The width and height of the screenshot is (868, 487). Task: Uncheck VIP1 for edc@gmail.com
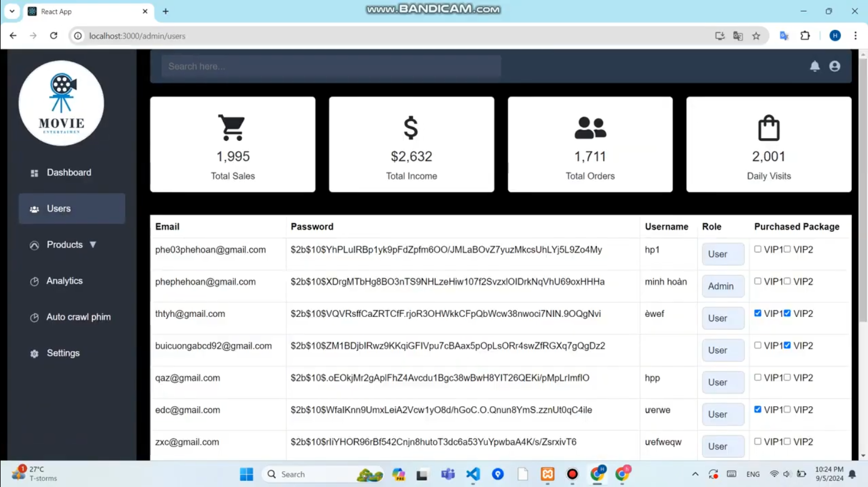757,409
